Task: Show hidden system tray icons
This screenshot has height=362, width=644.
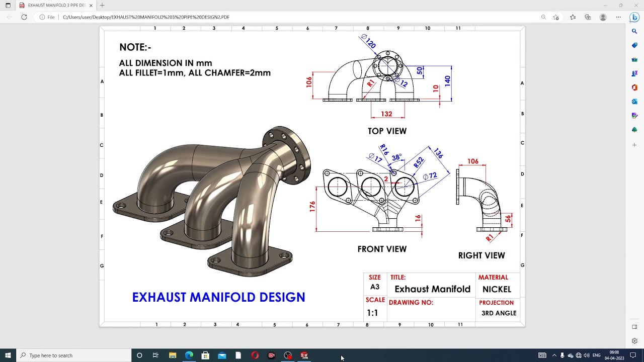Action: point(554,355)
